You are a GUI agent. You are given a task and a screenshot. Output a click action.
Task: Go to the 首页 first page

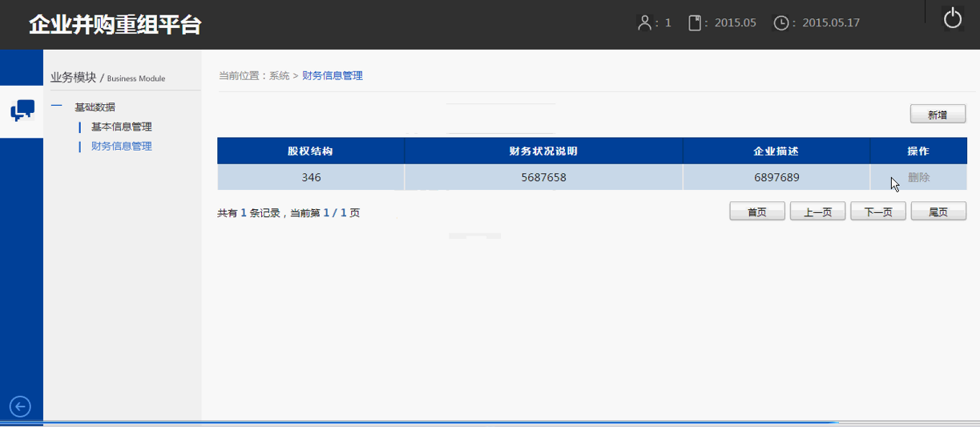[756, 211]
